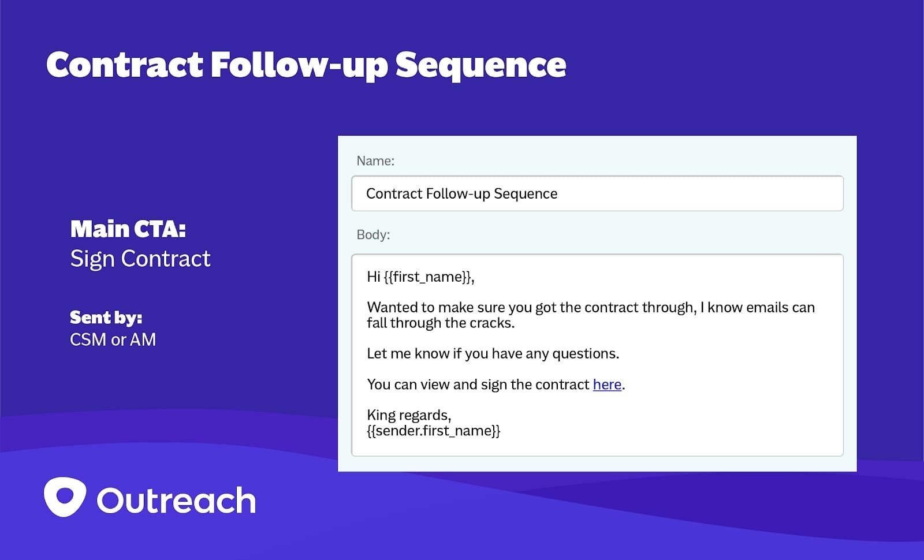Click the "Let me know" sentence
The image size is (924, 560).
pos(493,353)
